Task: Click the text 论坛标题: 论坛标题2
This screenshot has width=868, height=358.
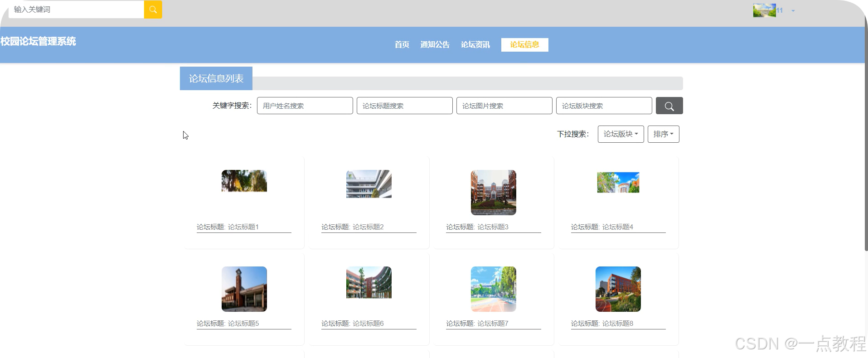Action: 353,227
